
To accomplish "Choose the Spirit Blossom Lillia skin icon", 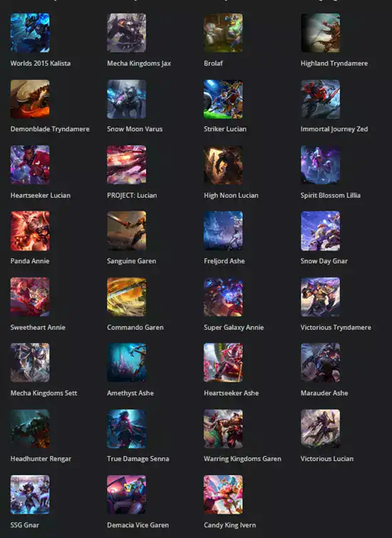I will 321,165.
